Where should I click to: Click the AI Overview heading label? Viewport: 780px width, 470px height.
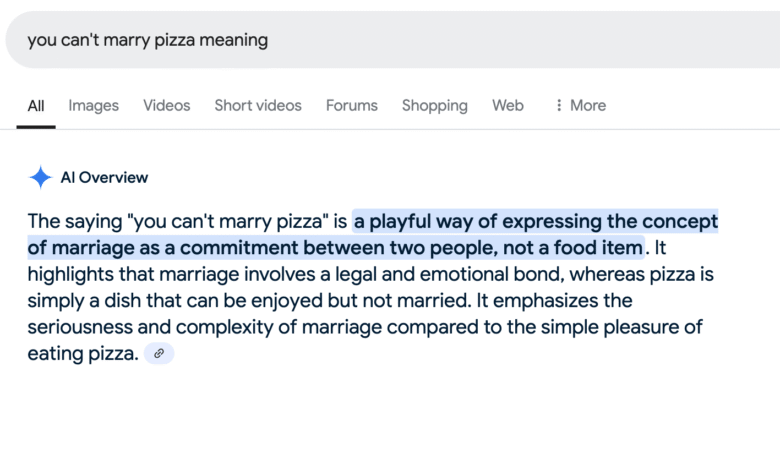104,178
